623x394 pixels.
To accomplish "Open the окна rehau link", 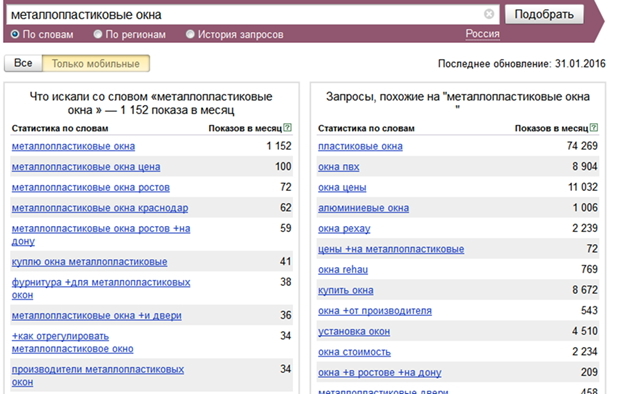I will tap(343, 270).
